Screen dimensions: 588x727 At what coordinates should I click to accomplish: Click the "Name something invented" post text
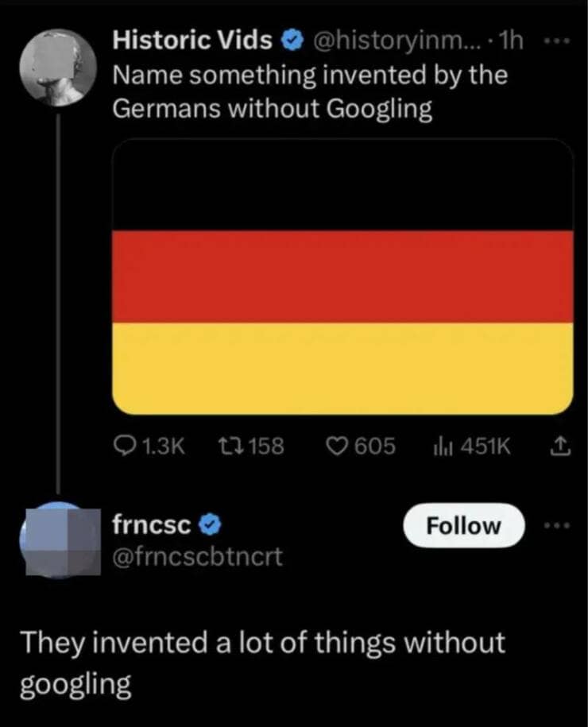click(310, 92)
